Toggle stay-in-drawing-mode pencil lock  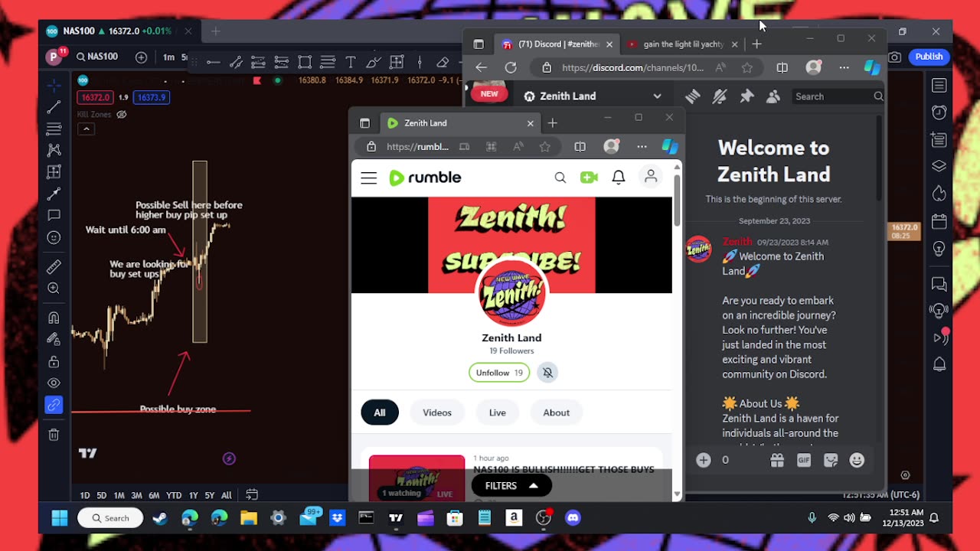click(x=54, y=339)
